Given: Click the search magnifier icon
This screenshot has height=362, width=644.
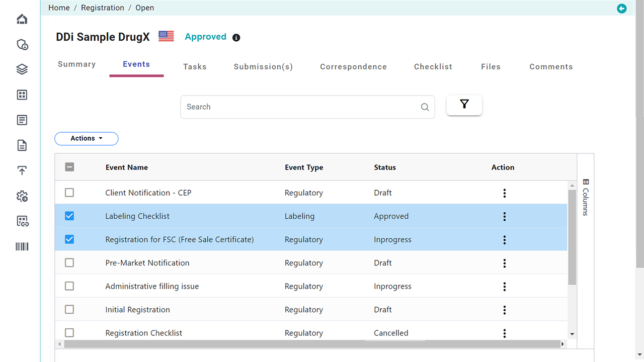Looking at the screenshot, I should click(x=425, y=107).
